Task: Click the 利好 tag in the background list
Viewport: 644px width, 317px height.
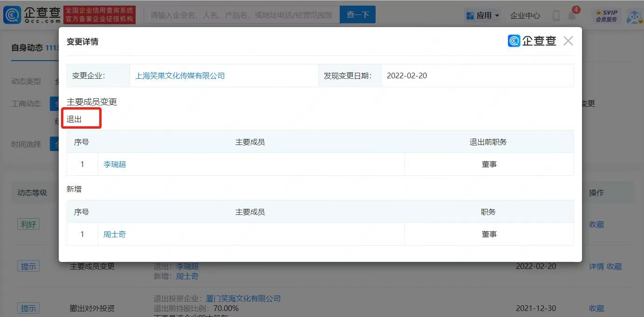Action: point(28,224)
